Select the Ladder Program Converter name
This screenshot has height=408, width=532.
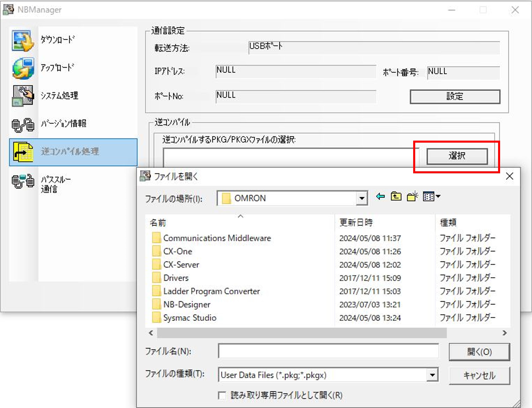coord(211,291)
